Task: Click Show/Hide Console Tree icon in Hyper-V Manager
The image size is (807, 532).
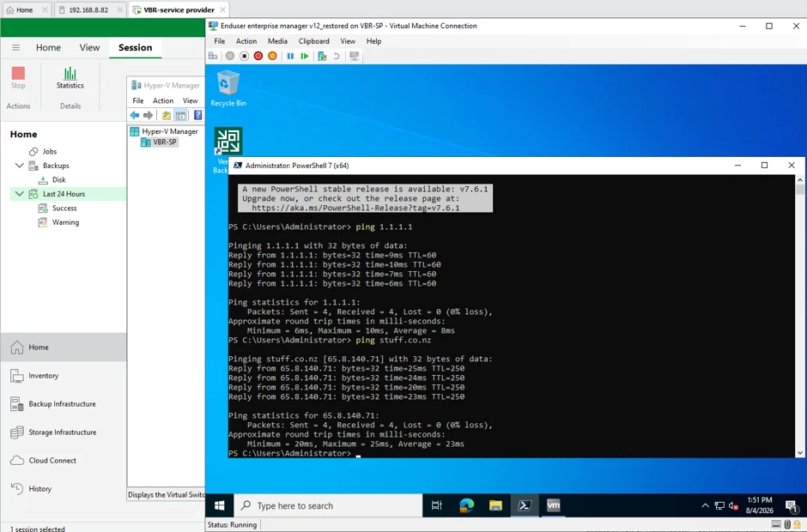Action: (x=180, y=115)
